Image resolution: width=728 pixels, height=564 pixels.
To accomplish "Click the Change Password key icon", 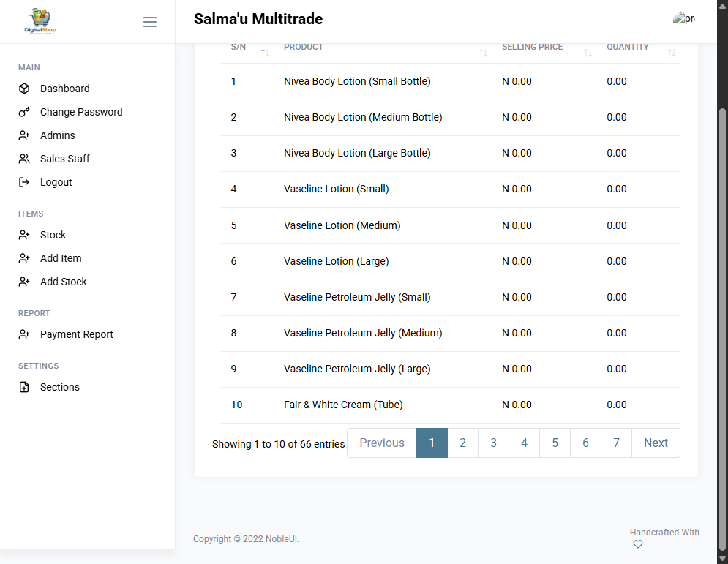I will 24,112.
